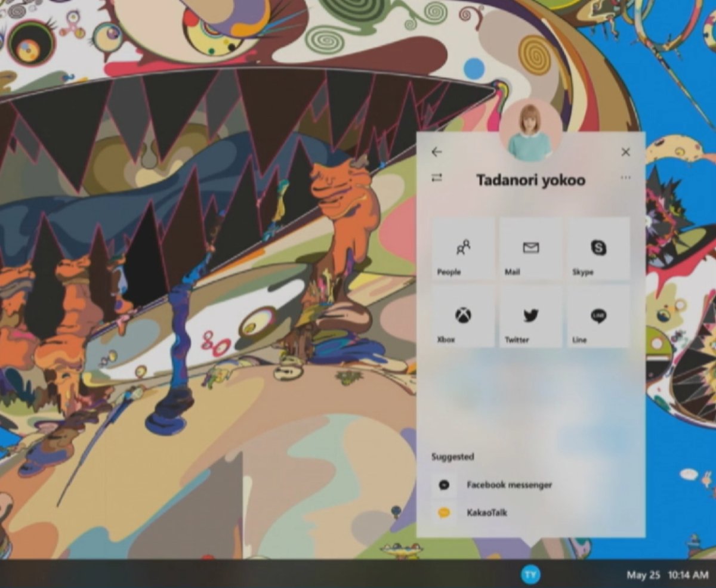Click the Tadanori yokoo name heading
Image resolution: width=716 pixels, height=588 pixels.
click(530, 180)
